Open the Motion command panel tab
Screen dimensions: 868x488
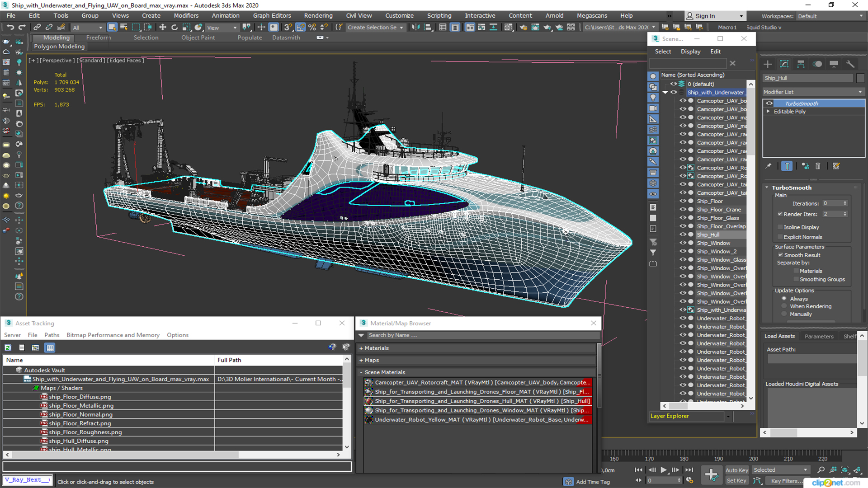click(x=817, y=64)
